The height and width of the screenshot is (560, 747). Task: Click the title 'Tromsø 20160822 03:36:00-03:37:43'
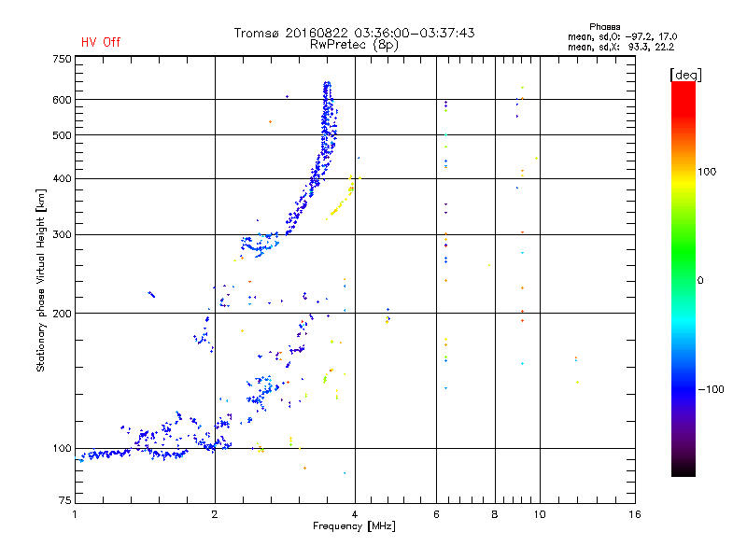coord(354,33)
